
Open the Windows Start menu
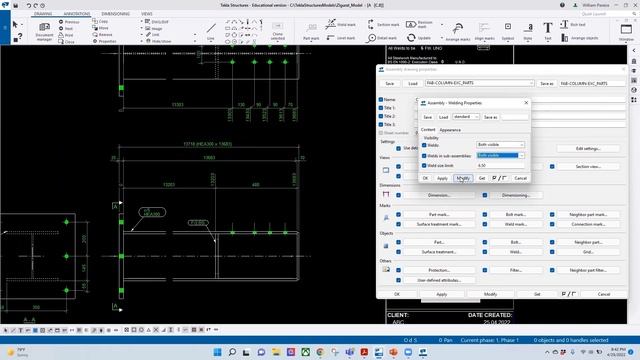pyautogui.click(x=217, y=352)
